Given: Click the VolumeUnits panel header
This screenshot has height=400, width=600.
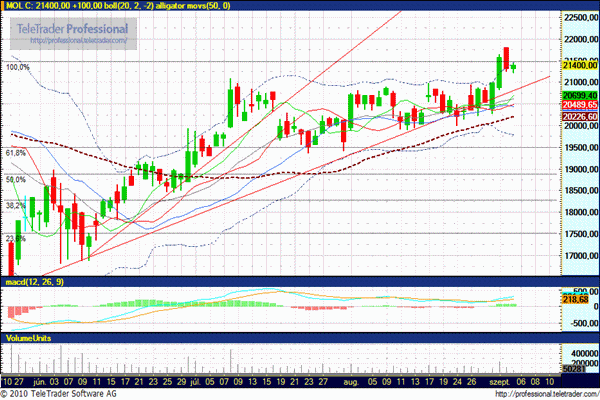Looking at the screenshot, I should point(30,338).
